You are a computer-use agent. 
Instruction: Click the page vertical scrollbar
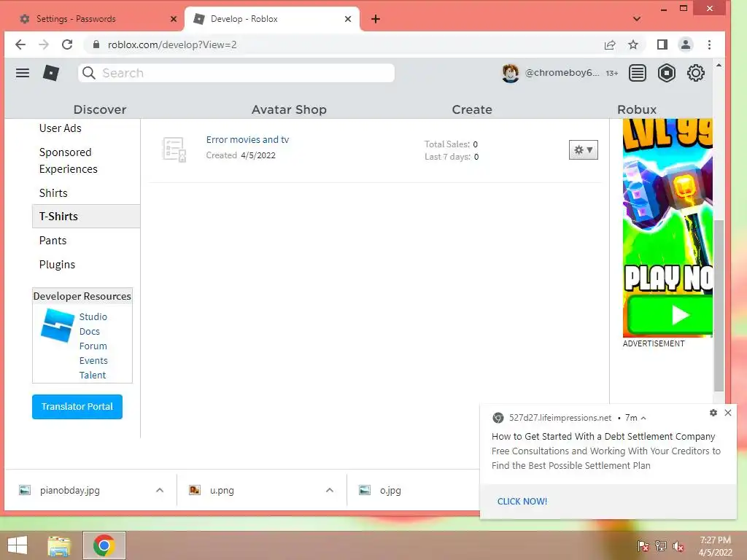tap(719, 305)
